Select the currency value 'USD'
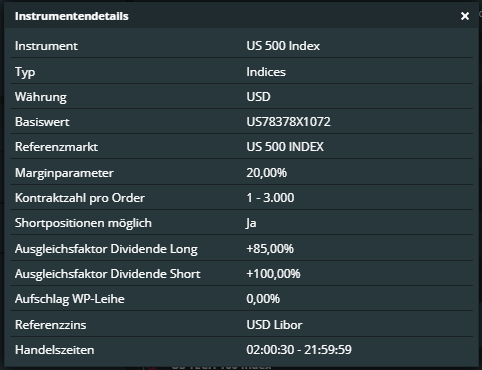482x370 pixels. pos(258,97)
